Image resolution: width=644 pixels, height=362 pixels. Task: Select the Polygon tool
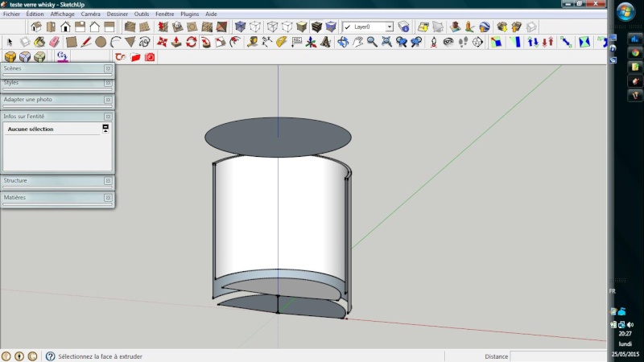[130, 42]
